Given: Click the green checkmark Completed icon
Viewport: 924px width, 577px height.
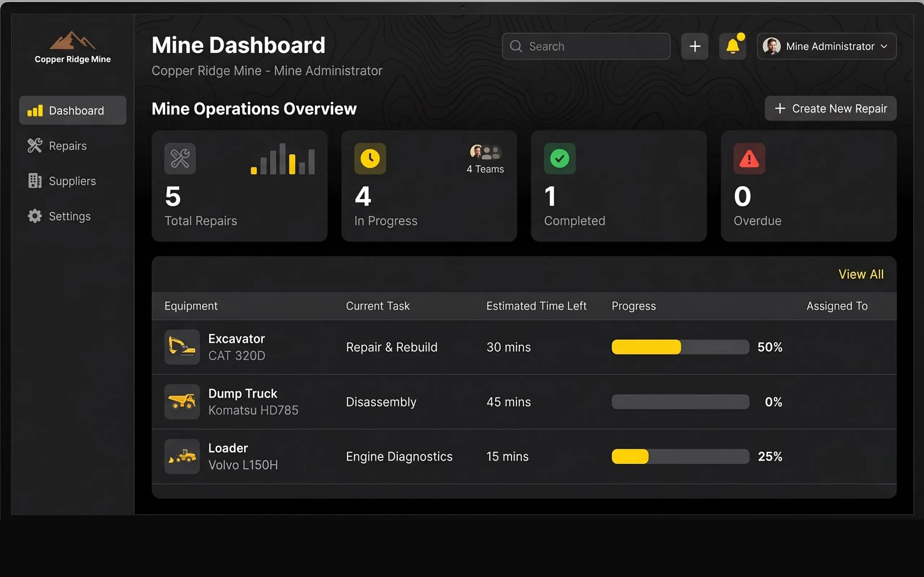Looking at the screenshot, I should [560, 158].
